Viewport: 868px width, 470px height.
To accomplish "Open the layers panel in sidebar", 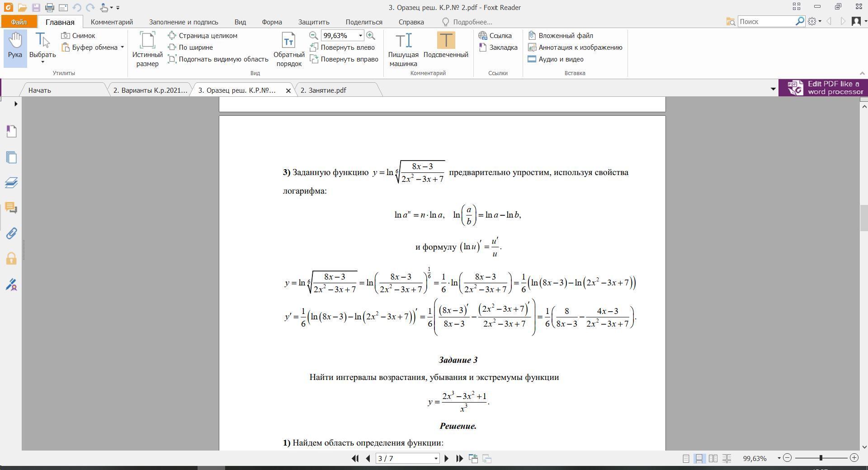I will pyautogui.click(x=11, y=183).
